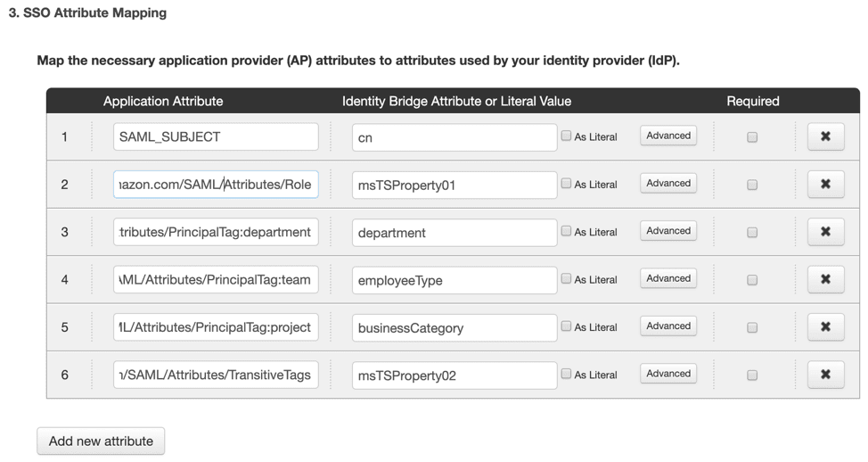The image size is (868, 462).
Task: Delete row 5 PrincipalTag:project mapping
Action: coord(825,326)
